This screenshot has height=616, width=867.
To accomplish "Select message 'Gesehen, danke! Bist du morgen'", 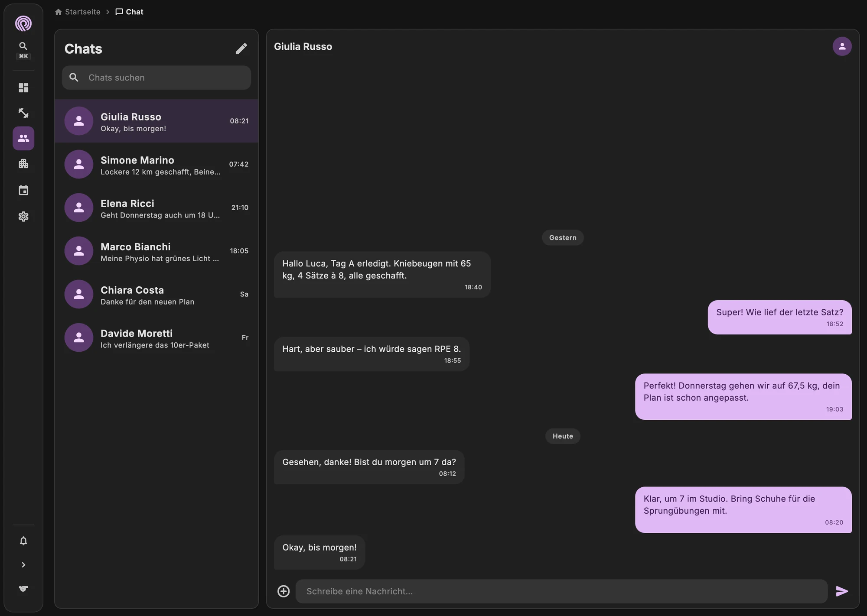I will [x=369, y=467].
